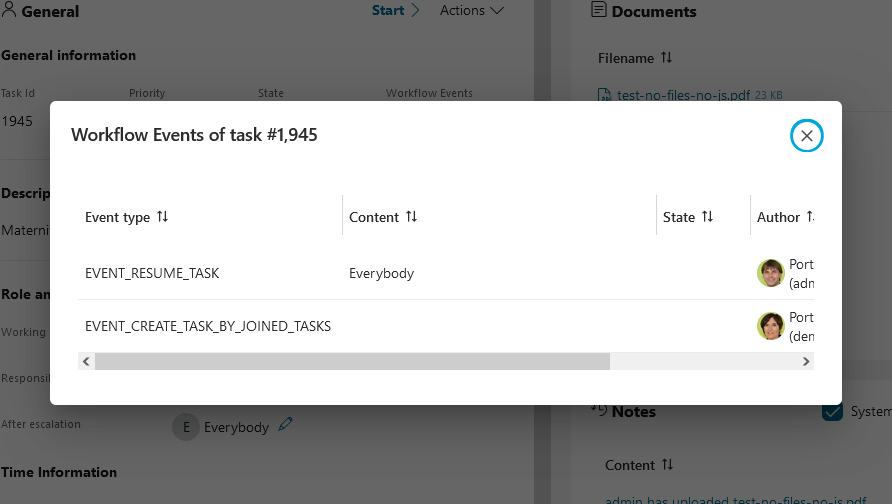
Task: Click the Task Id value 1945
Action: coord(16,121)
